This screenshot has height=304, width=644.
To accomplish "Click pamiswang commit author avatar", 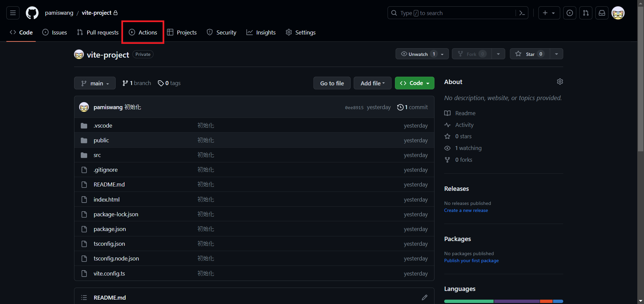I will pyautogui.click(x=84, y=107).
